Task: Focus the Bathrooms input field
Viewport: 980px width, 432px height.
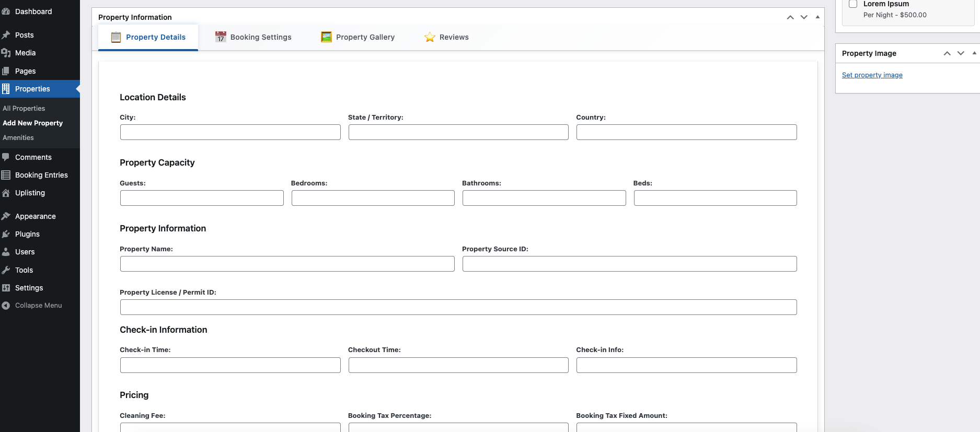Action: (x=544, y=198)
